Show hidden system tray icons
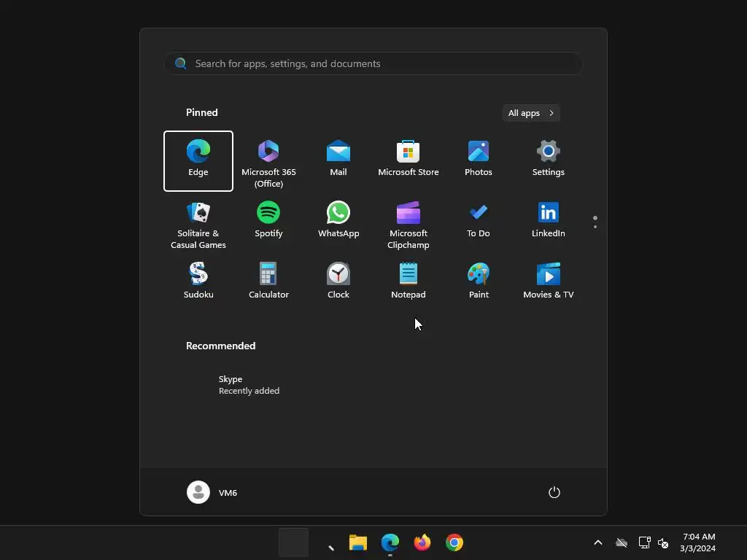747x560 pixels. click(x=598, y=542)
